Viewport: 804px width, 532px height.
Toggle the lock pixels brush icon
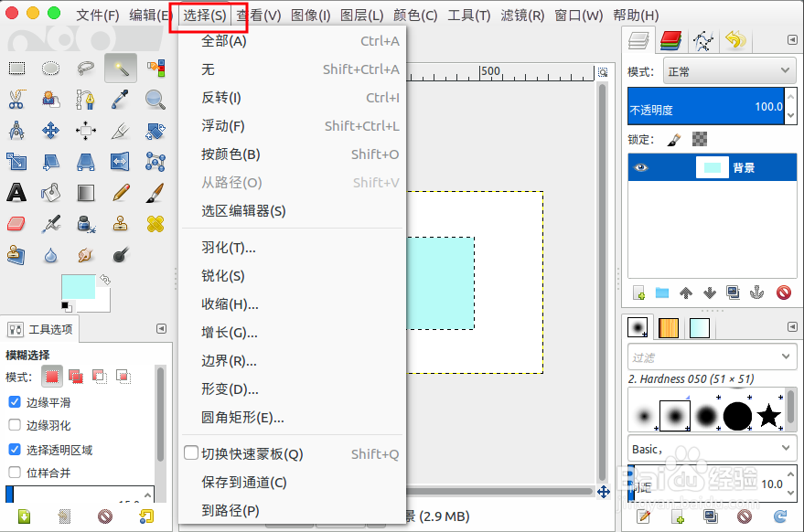[x=674, y=139]
